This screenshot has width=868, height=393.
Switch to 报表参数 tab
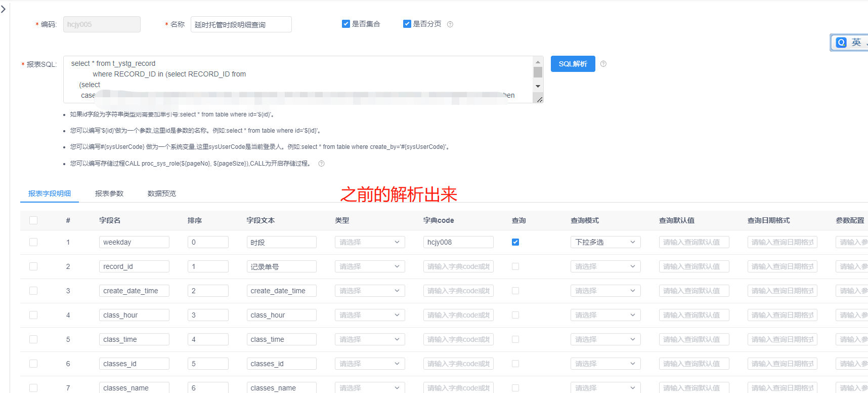109,193
